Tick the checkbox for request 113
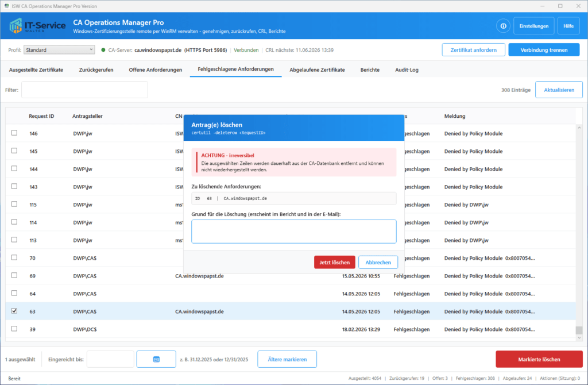Viewport: 588px width, 385px height. (x=14, y=240)
